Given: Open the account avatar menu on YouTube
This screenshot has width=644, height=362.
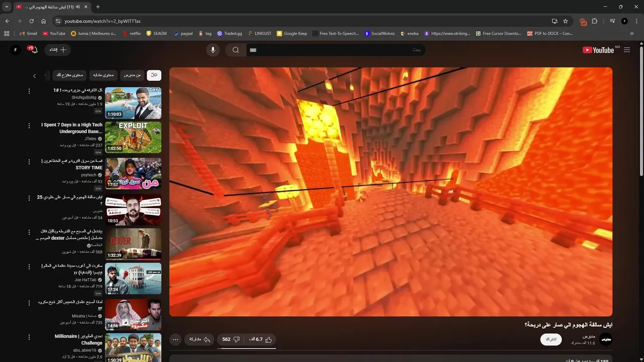Looking at the screenshot, I should [16, 50].
